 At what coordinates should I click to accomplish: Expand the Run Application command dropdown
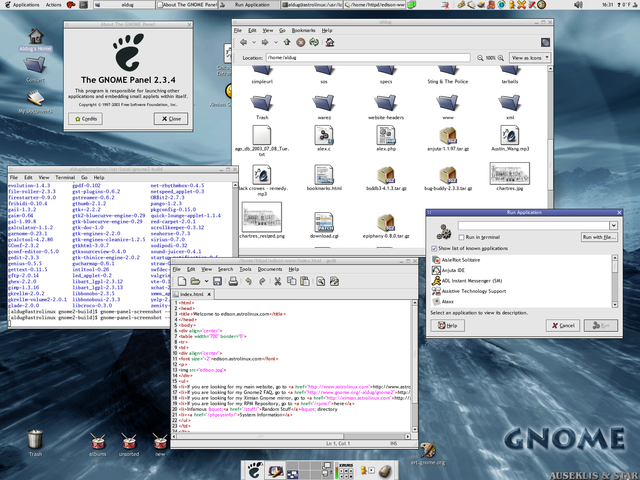click(x=613, y=225)
